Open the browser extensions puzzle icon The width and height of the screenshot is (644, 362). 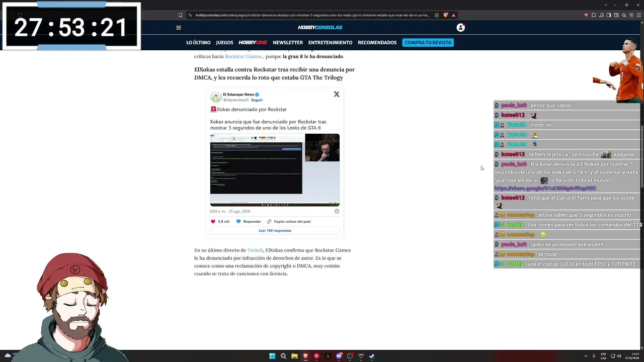coord(594,15)
